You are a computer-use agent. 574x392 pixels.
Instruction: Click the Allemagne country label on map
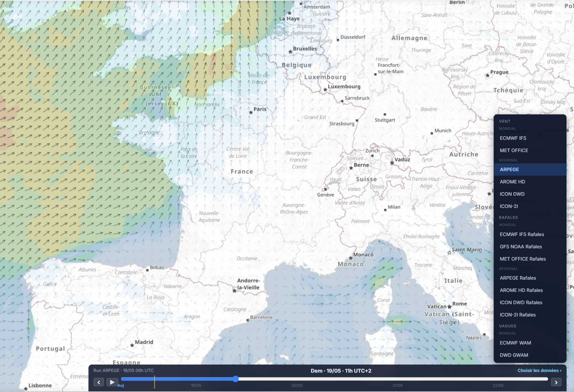409,38
